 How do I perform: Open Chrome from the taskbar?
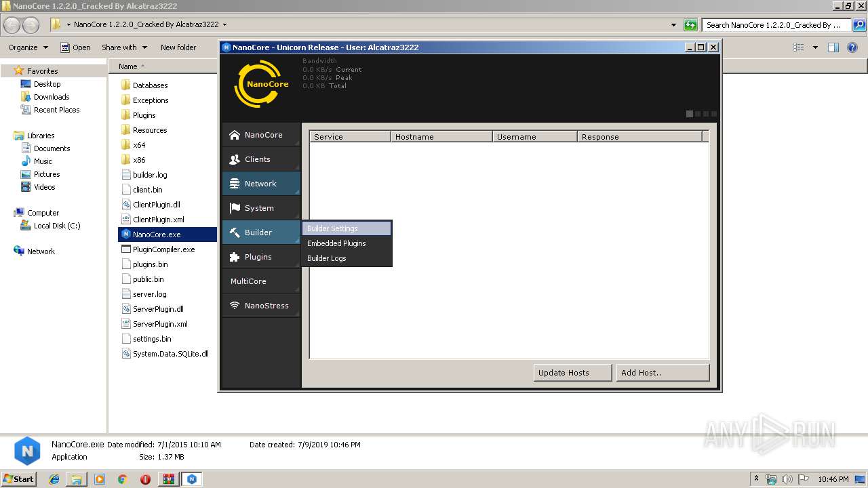click(x=122, y=479)
